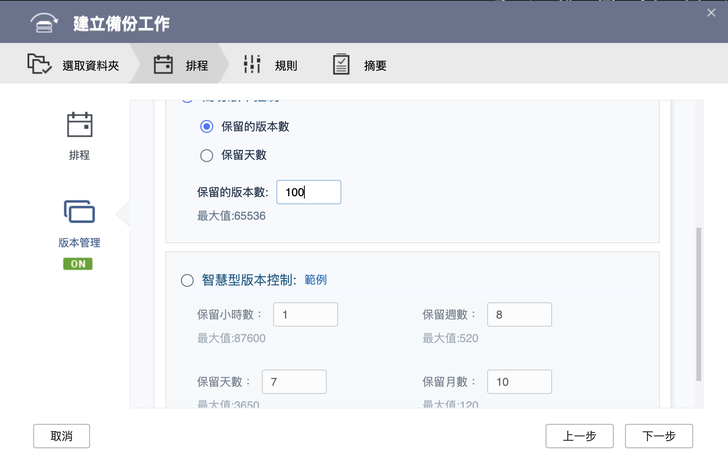Click the 保留週數 input field
728x462 pixels.
tap(519, 315)
